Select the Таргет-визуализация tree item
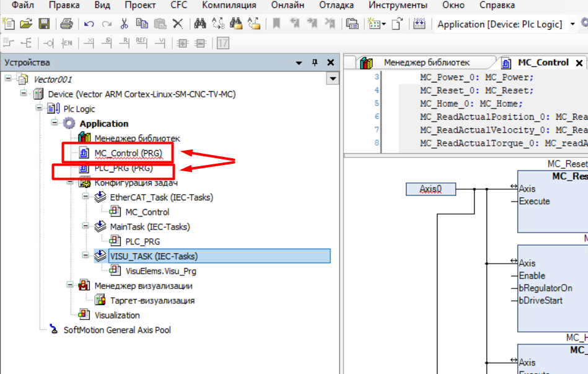The image size is (588, 374). [152, 300]
